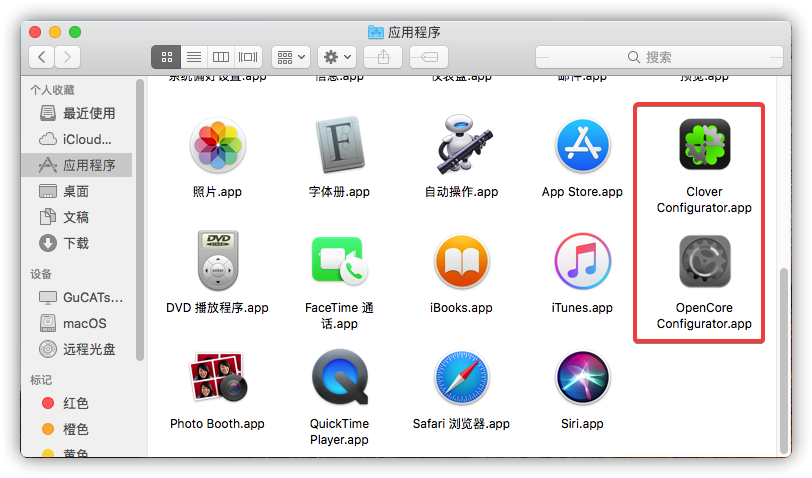Open the item arrangement dropdown
The width and height of the screenshot is (812, 478).
[291, 56]
